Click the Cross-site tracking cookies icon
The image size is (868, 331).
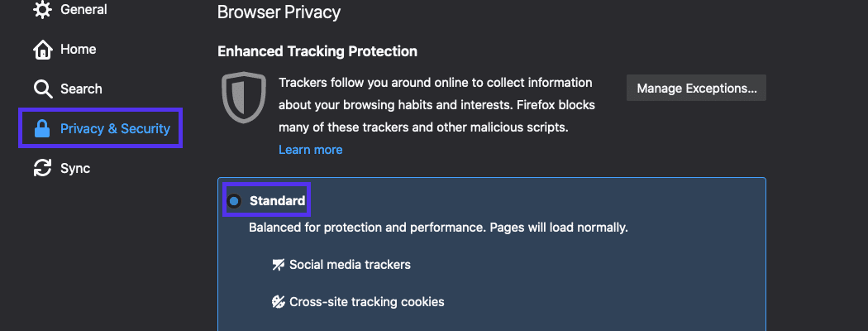[x=279, y=302]
